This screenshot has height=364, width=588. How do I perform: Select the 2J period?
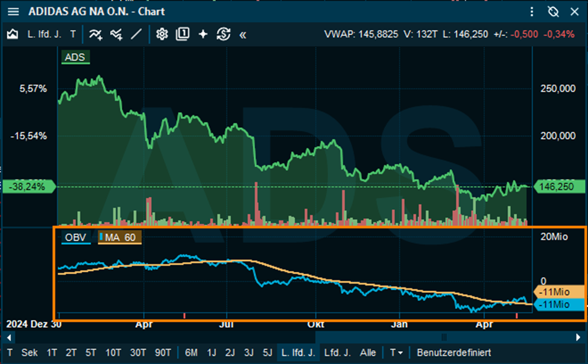[x=230, y=353]
